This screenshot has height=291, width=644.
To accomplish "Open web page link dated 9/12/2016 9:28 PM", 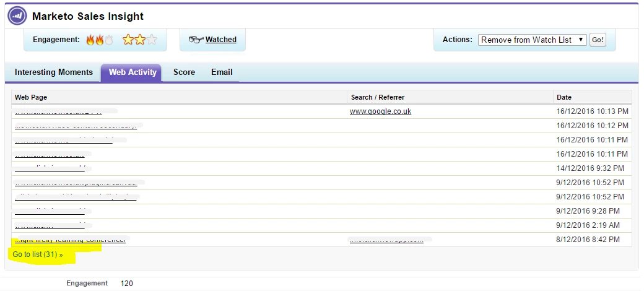I will coord(50,211).
